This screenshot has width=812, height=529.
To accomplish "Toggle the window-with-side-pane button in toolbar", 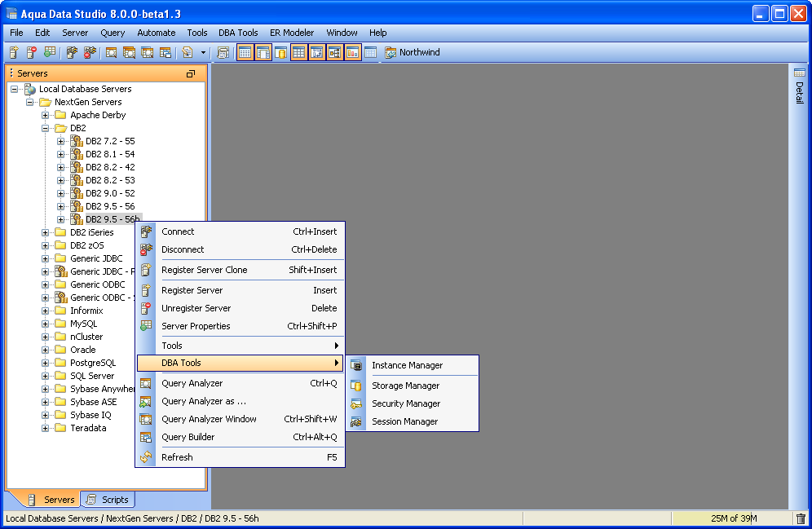I will coord(263,52).
